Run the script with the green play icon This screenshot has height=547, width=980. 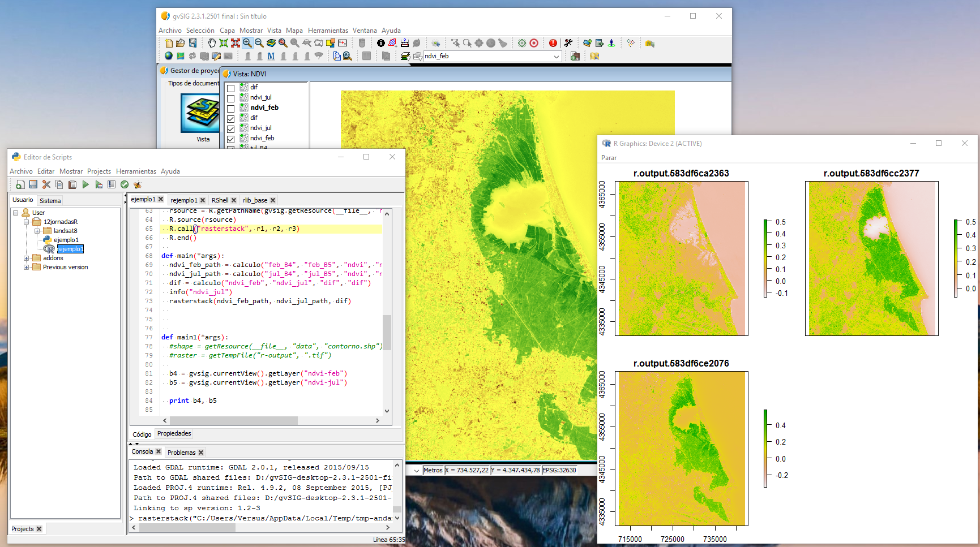pos(85,184)
